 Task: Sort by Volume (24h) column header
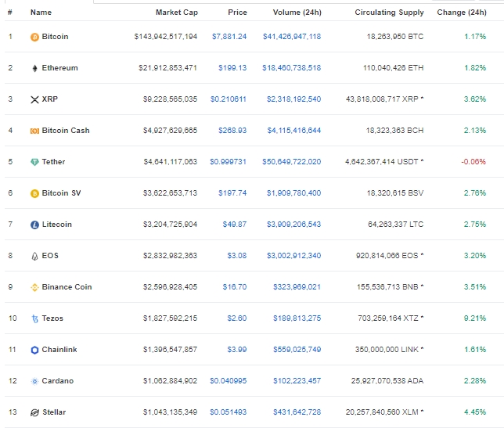(297, 13)
